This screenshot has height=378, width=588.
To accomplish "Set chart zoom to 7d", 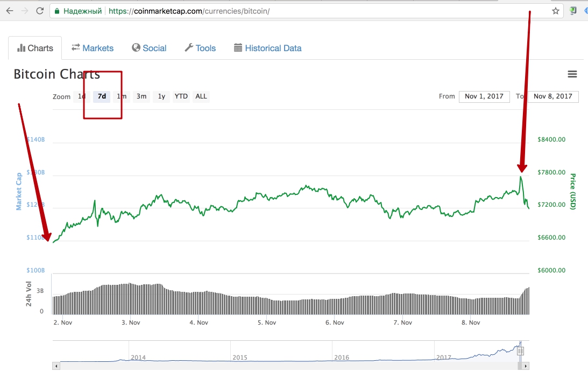I will pyautogui.click(x=102, y=96).
